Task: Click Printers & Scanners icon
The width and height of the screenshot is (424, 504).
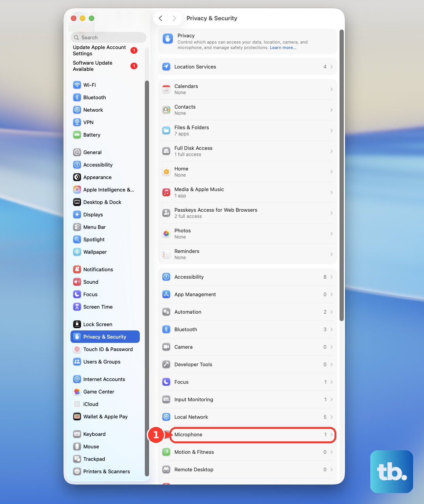Action: click(77, 471)
